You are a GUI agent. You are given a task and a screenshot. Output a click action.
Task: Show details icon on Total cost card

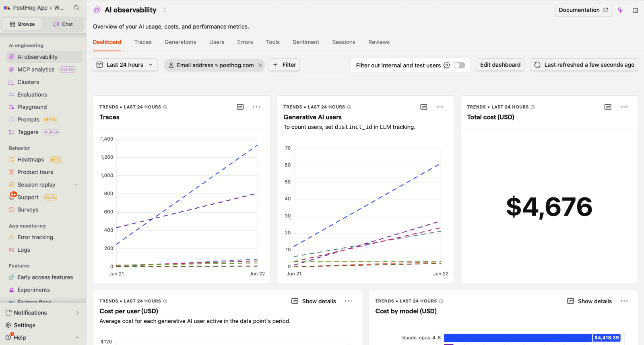point(608,107)
